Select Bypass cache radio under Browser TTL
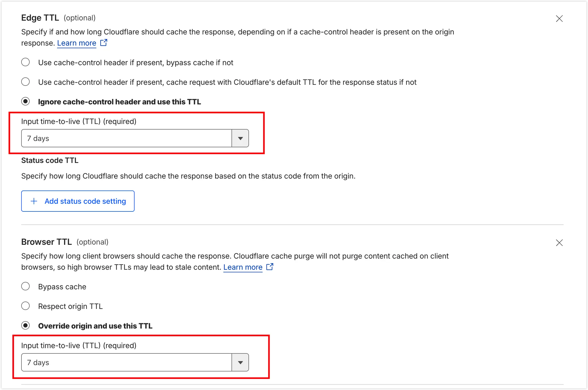 [x=25, y=286]
